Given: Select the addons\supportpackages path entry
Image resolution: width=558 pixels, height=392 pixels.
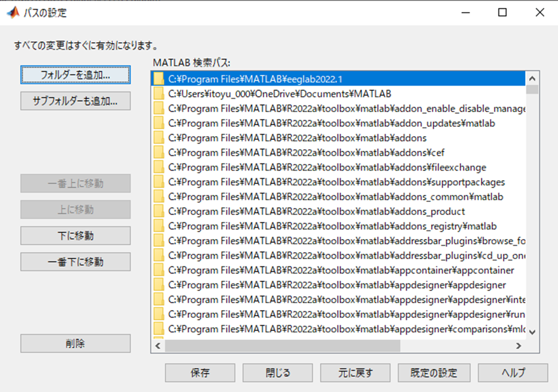Looking at the screenshot, I should pyautogui.click(x=339, y=182).
